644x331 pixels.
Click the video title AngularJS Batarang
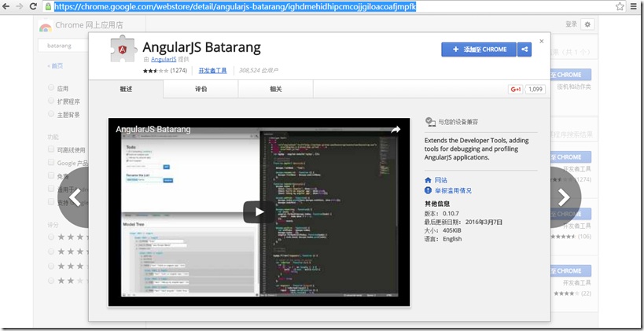click(x=153, y=130)
